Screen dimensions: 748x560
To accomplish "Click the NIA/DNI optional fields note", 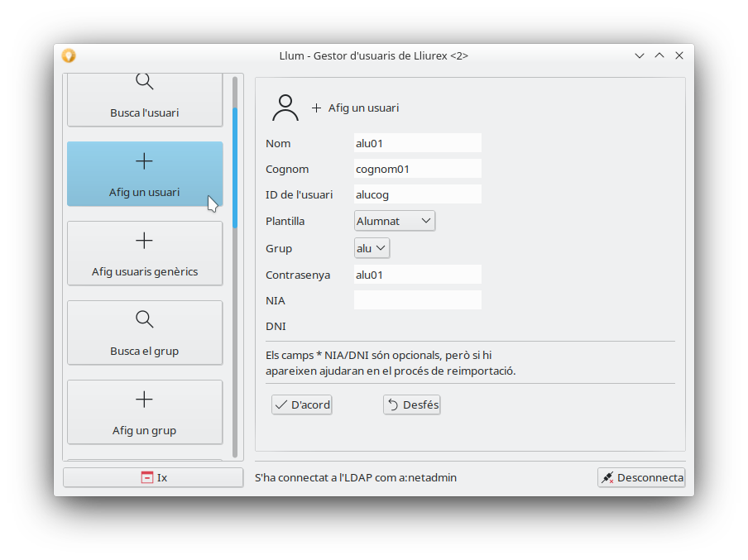I will click(x=391, y=363).
